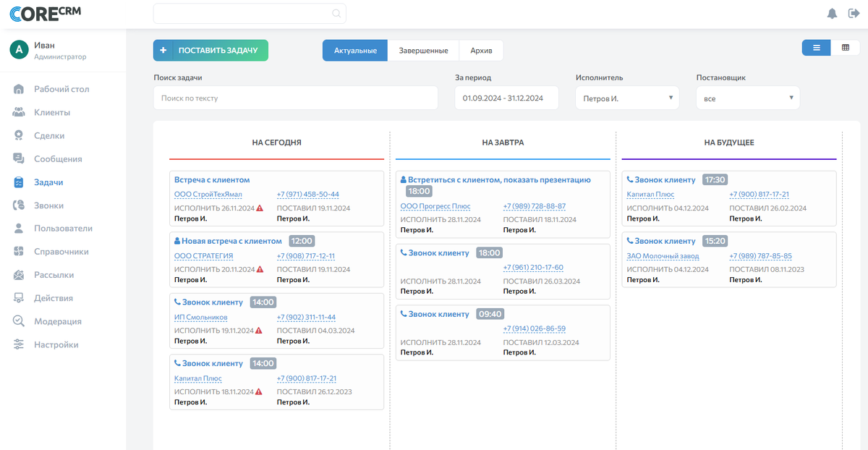Screen dimensions: 868x450
Task: Click overdue warning icon next to 20.11.2024
Action: 260,269
